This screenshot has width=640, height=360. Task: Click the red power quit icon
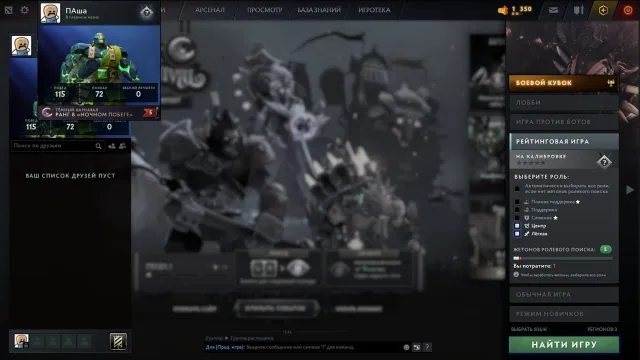click(628, 10)
